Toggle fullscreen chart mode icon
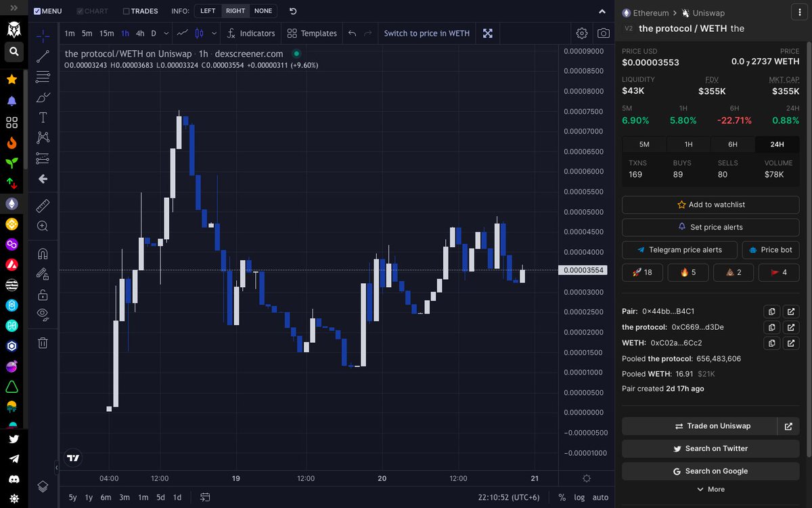The image size is (812, 508). pos(488,33)
